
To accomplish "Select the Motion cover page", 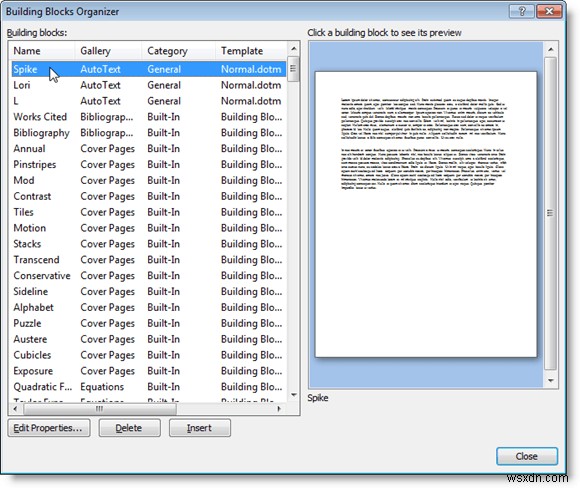I will pos(149,228).
